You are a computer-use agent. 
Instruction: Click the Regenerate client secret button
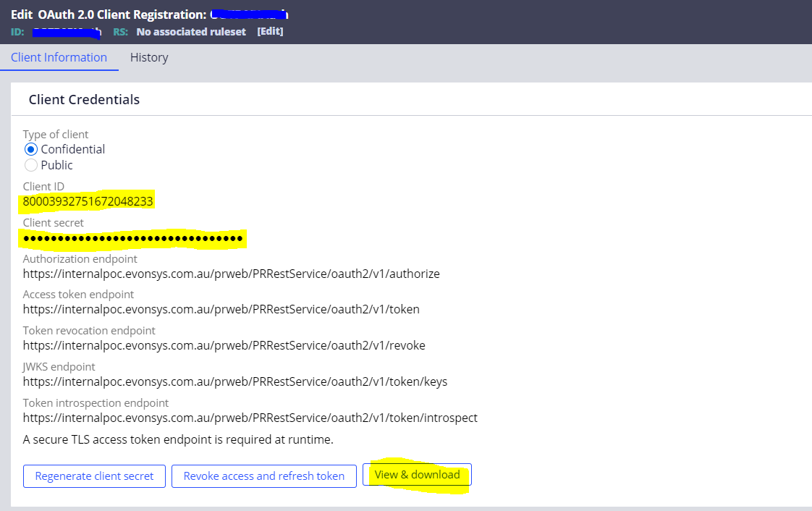coord(94,476)
